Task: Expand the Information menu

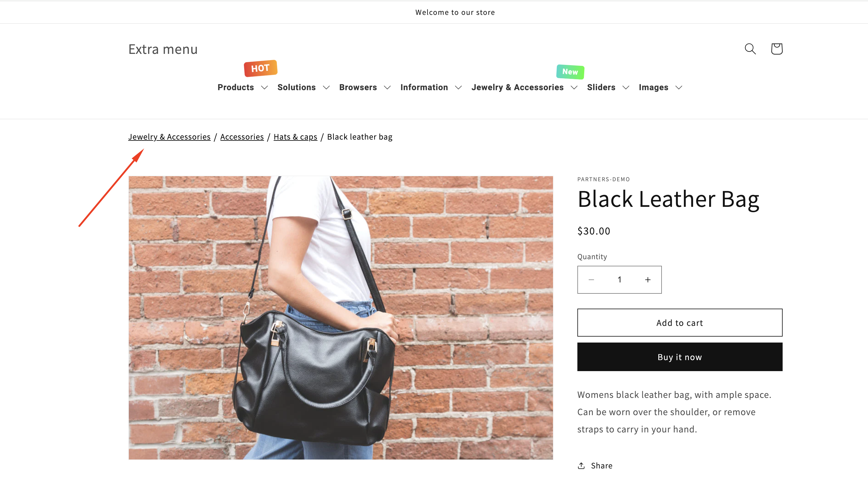Action: [431, 87]
